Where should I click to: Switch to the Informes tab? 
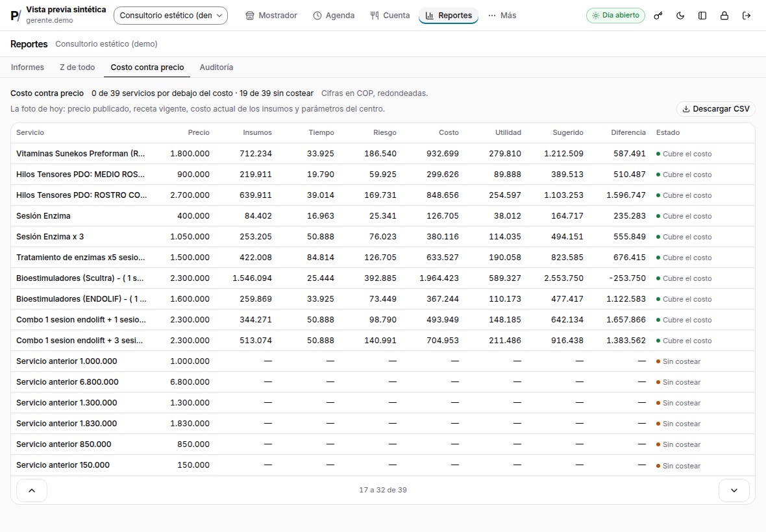27,67
